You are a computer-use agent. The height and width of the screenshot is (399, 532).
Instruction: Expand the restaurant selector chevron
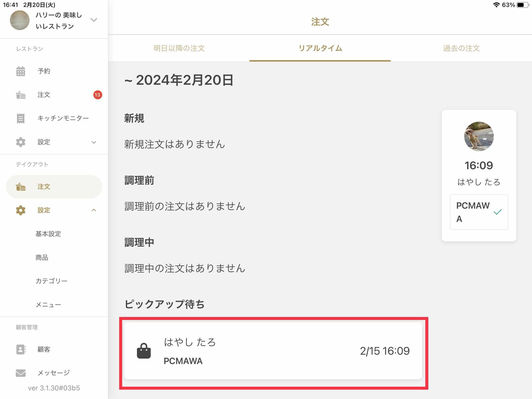(94, 20)
